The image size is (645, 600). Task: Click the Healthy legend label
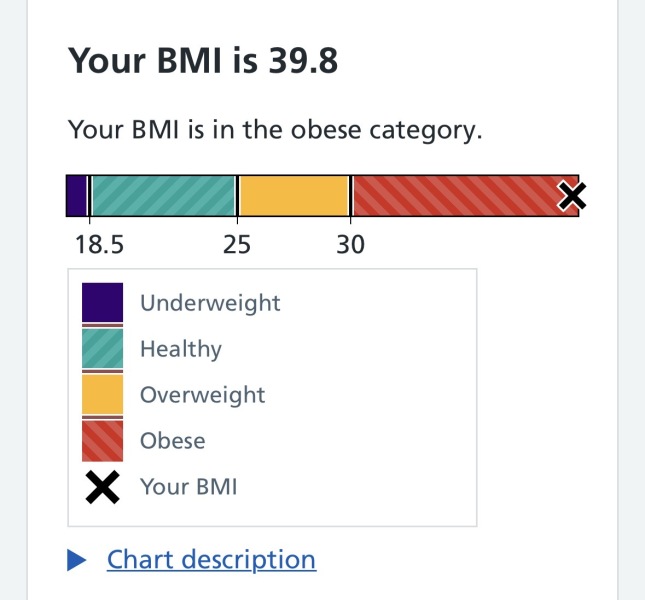click(181, 349)
